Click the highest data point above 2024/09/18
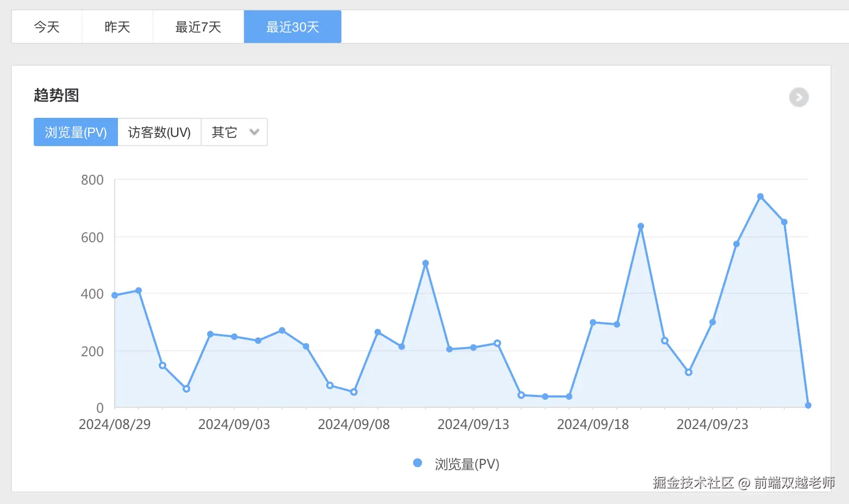This screenshot has height=504, width=849. [640, 225]
